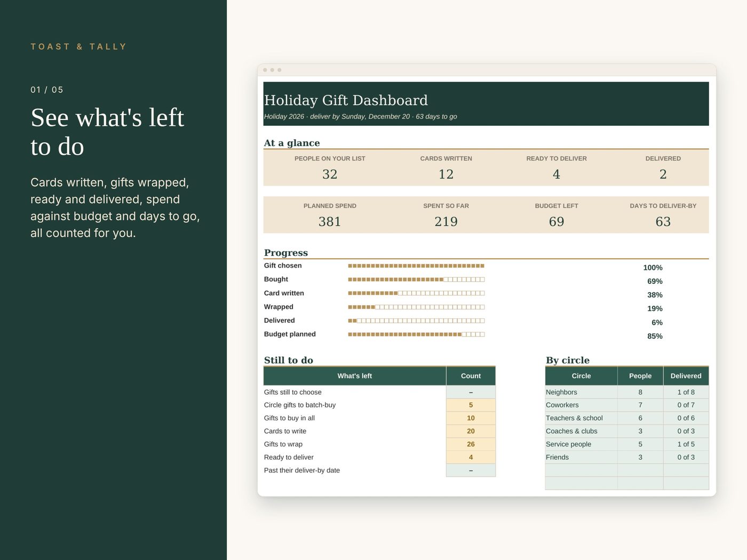The height and width of the screenshot is (560, 747).
Task: Click the 'What's left' column header
Action: 355,376
